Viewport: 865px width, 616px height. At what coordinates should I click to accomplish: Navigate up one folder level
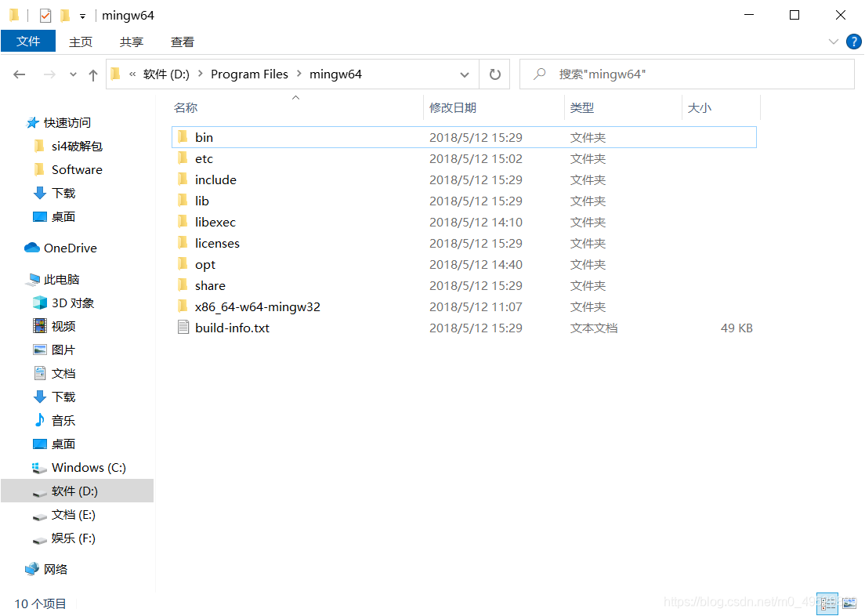92,74
